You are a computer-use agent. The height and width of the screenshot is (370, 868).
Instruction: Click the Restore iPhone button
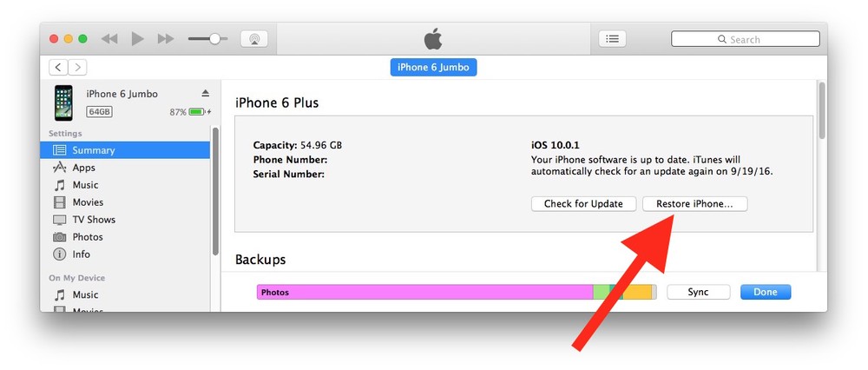(x=694, y=204)
